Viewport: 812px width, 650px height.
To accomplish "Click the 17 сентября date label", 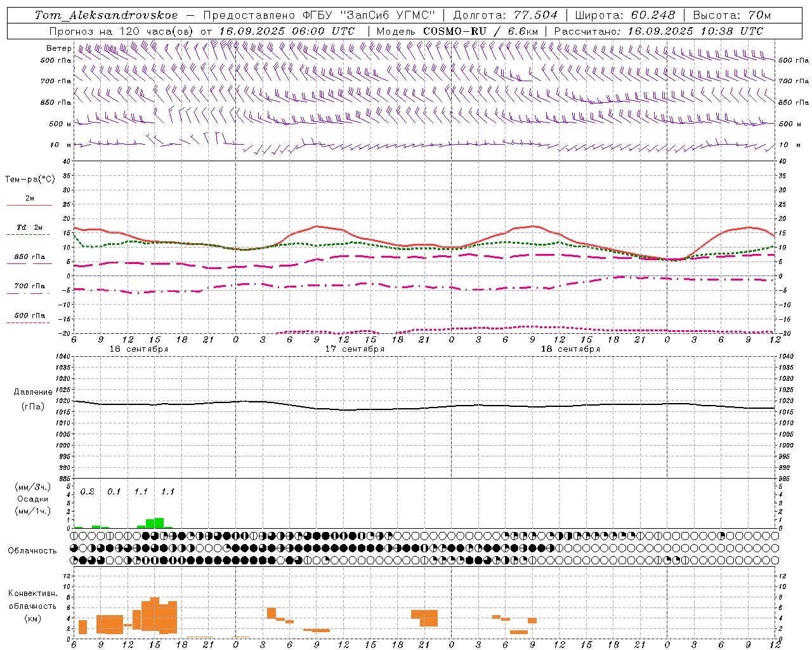I will pos(355,349).
